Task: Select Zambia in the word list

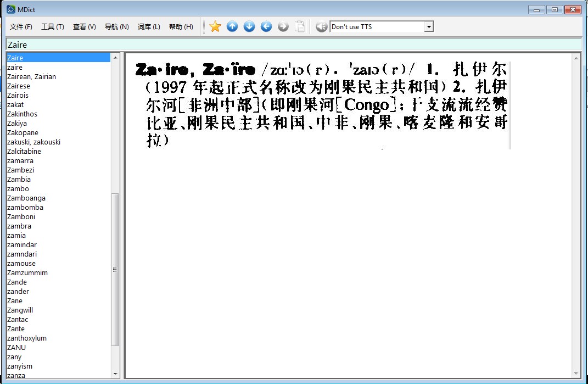Action: pos(19,180)
